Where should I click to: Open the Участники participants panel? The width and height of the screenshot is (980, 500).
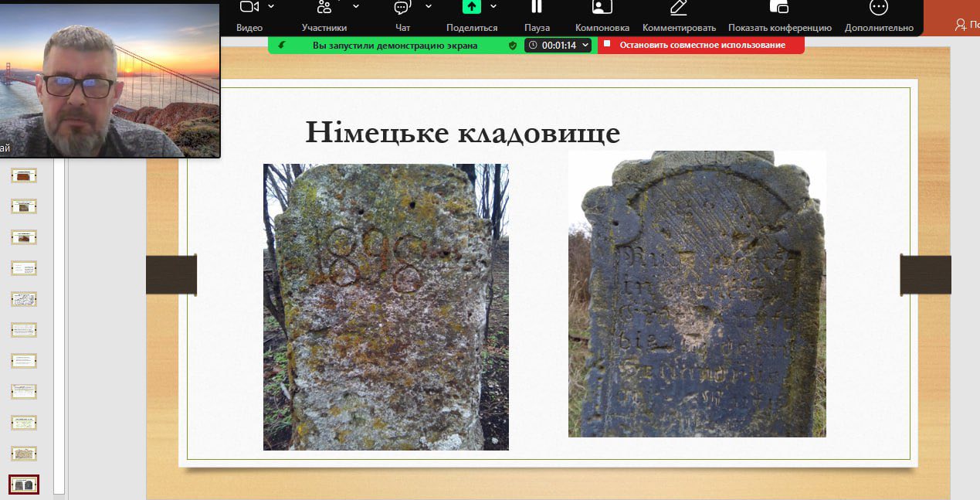click(324, 8)
